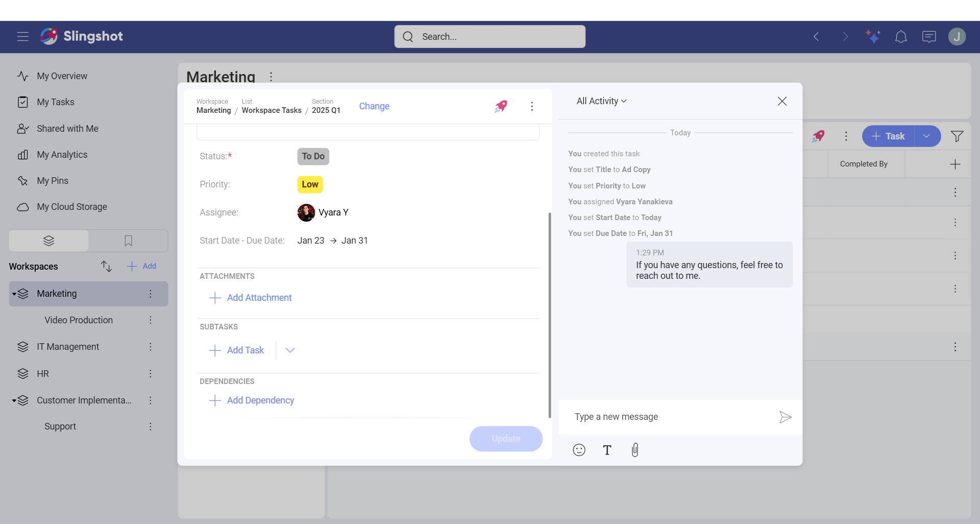Open the chat messages icon

point(929,37)
